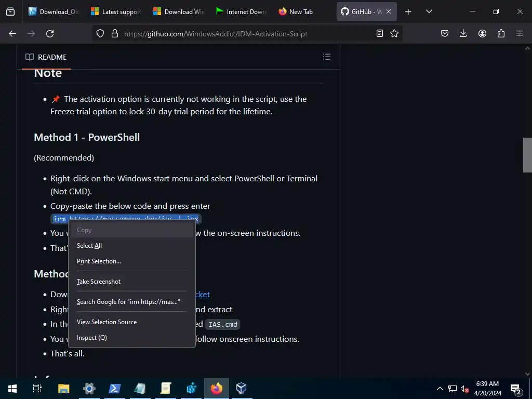Open the Firefox downloads panel
This screenshot has height=399, width=532.
coord(463,33)
